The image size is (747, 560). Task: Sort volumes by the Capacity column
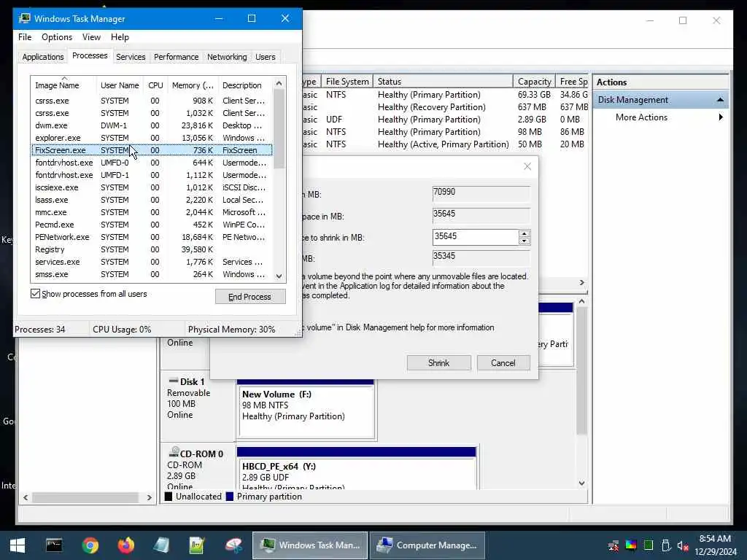[x=534, y=82]
